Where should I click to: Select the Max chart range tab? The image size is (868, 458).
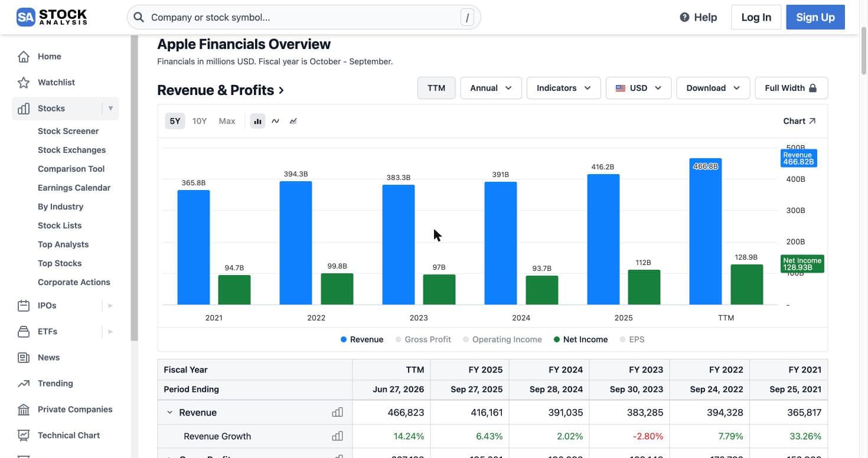(x=227, y=121)
